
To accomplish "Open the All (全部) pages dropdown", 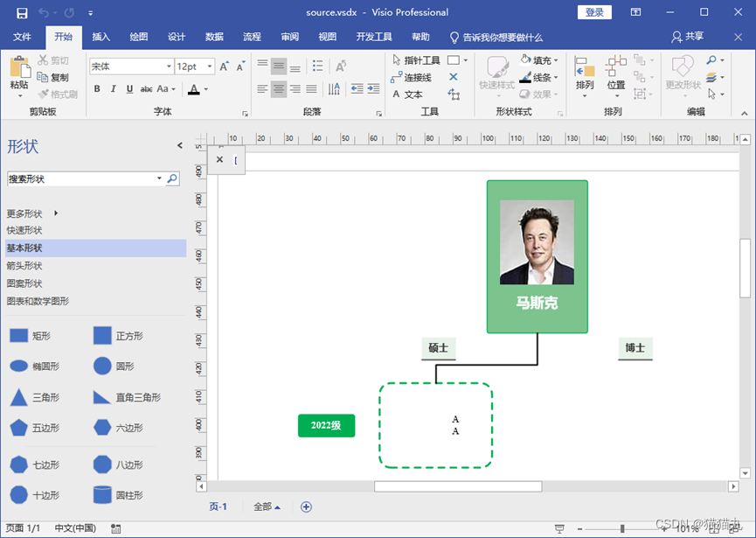I will pos(267,507).
